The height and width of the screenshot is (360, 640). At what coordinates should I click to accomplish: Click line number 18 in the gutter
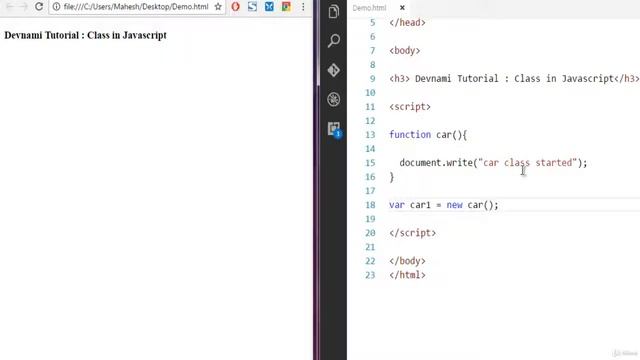tap(370, 205)
